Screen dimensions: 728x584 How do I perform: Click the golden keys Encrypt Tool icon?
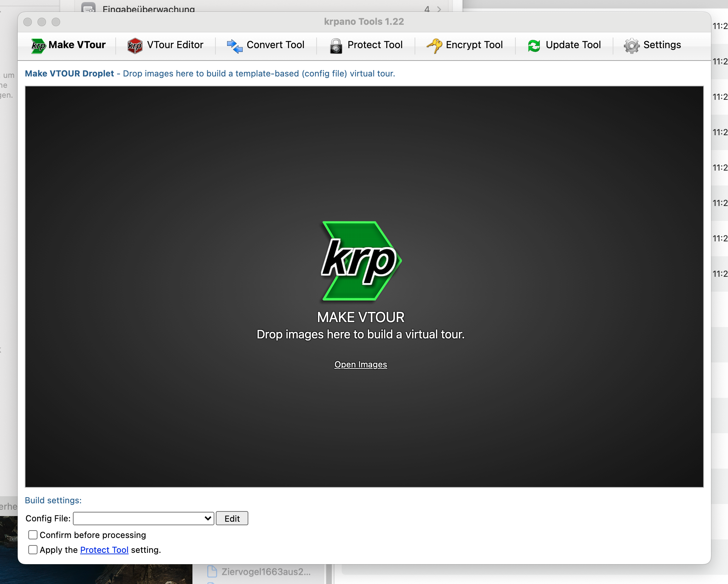tap(434, 46)
